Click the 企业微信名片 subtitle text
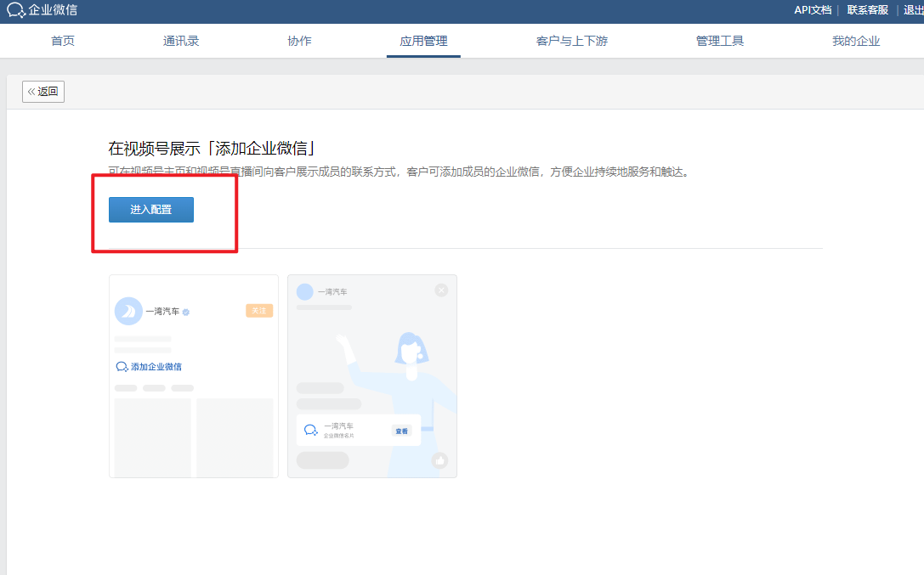The height and width of the screenshot is (575, 924). click(339, 436)
